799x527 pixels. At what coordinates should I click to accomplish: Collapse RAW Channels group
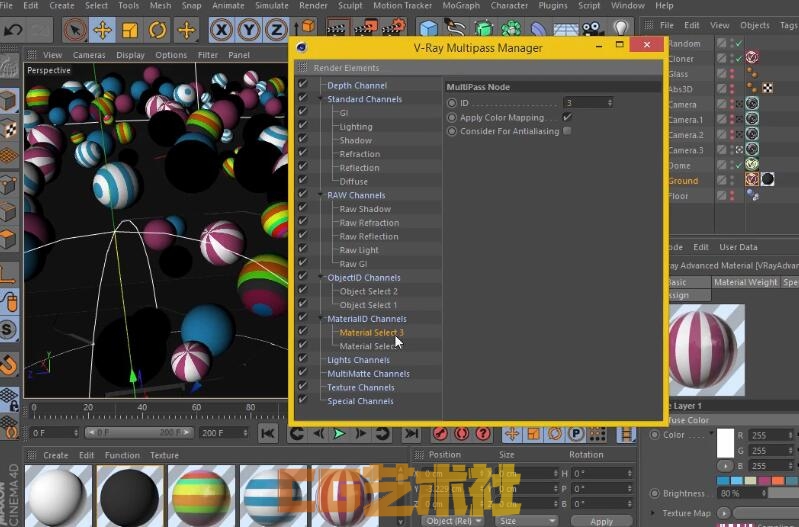coord(321,194)
